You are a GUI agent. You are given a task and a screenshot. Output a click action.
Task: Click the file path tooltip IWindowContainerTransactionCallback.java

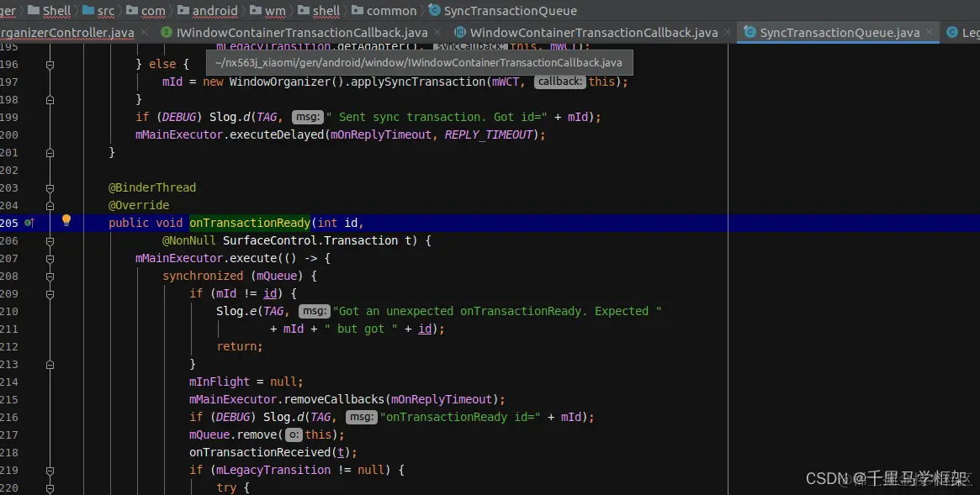pyautogui.click(x=419, y=62)
